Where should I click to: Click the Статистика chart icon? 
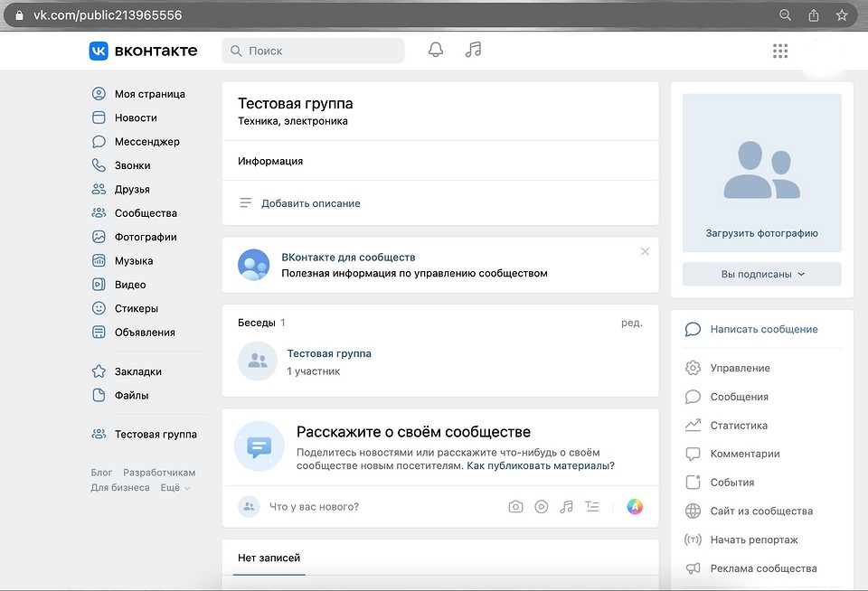[693, 425]
